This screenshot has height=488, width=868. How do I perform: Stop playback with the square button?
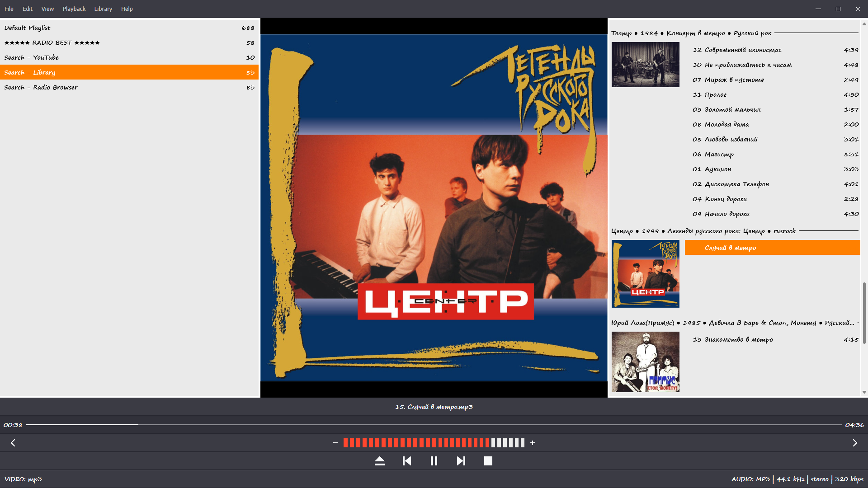click(488, 461)
